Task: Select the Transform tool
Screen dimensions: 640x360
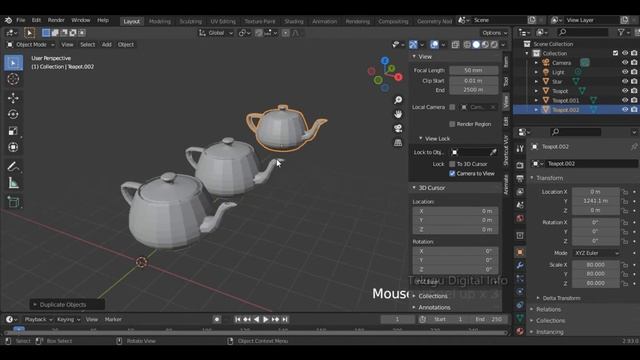Action: pyautogui.click(x=13, y=147)
